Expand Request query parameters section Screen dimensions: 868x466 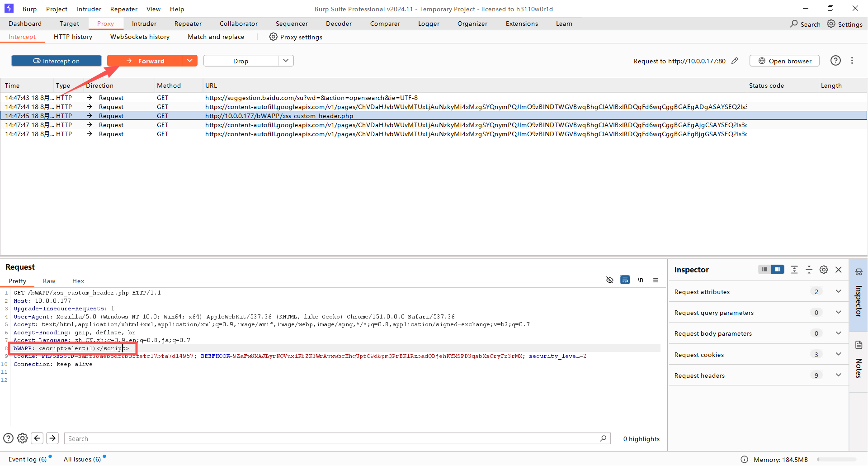839,312
